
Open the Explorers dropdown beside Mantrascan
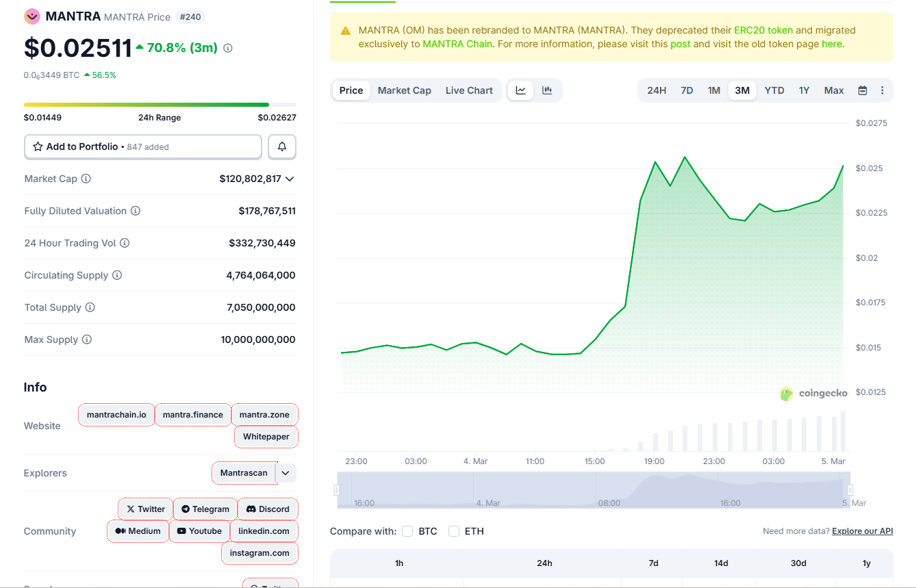(285, 473)
